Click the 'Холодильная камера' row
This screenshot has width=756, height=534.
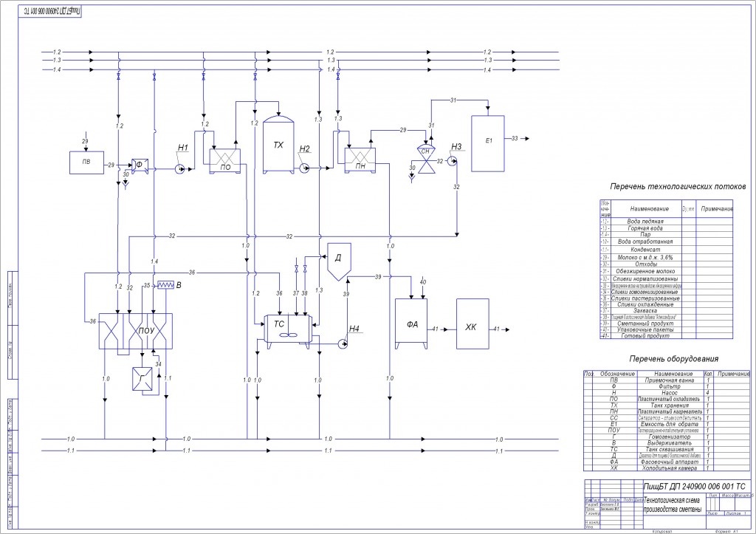click(667, 468)
